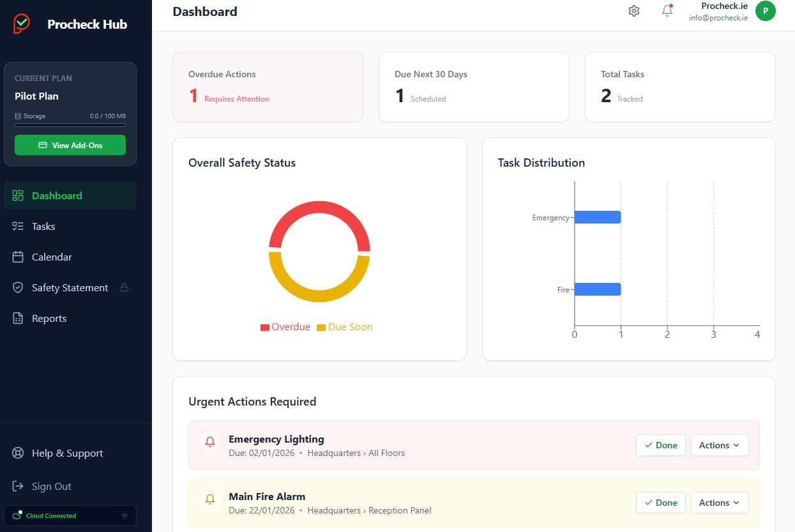Click the Storage usage progress bar
The image size is (795, 532).
point(70,126)
